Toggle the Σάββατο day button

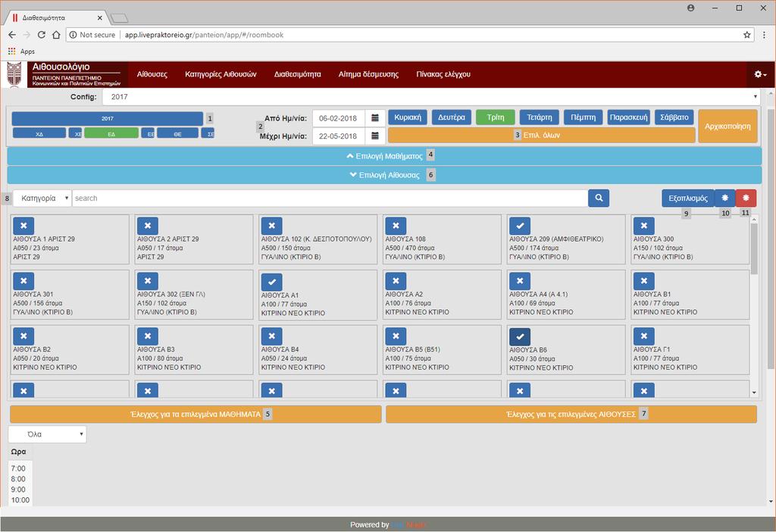point(674,117)
